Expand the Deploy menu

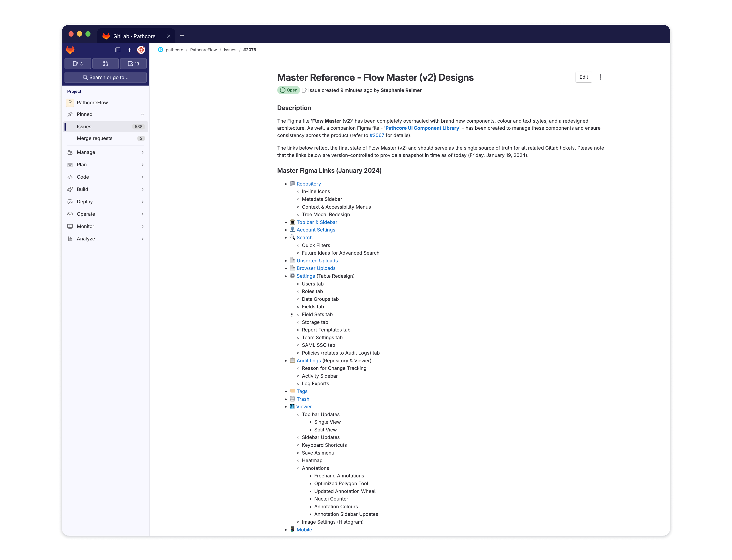[105, 202]
